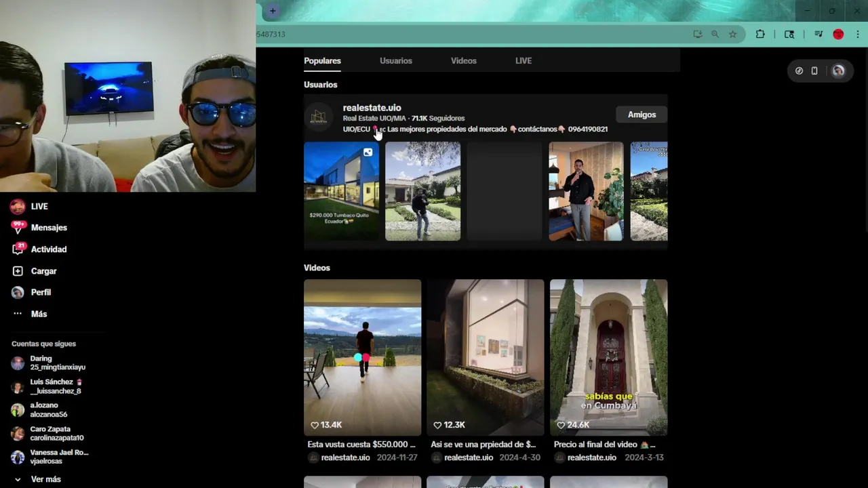Viewport: 868px width, 488px height.
Task: Click the zoom magnifier icon in the address bar
Action: 715,34
